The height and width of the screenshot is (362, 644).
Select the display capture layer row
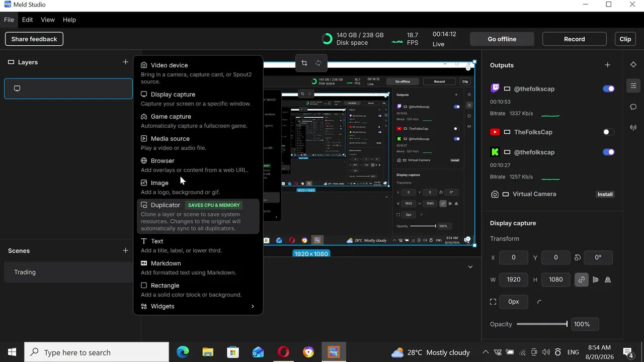pyautogui.click(x=68, y=88)
